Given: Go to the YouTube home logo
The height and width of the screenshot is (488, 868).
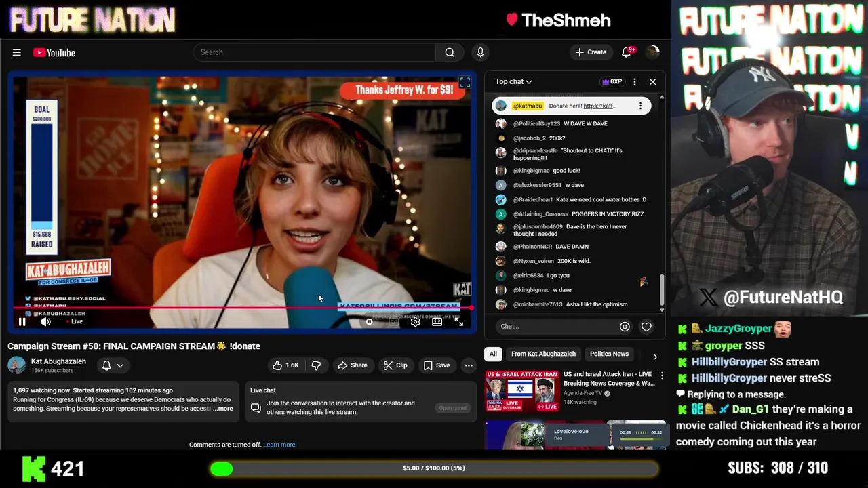Looking at the screenshot, I should coord(54,52).
